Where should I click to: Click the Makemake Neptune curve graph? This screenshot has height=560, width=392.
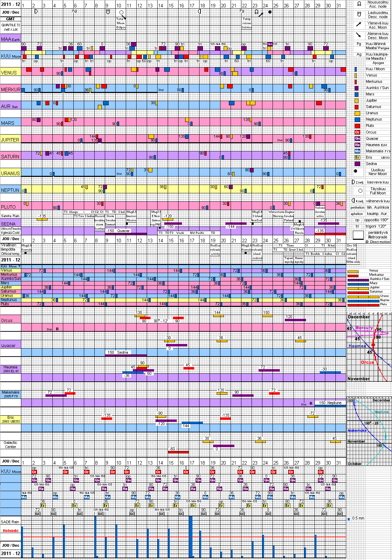click(369, 431)
